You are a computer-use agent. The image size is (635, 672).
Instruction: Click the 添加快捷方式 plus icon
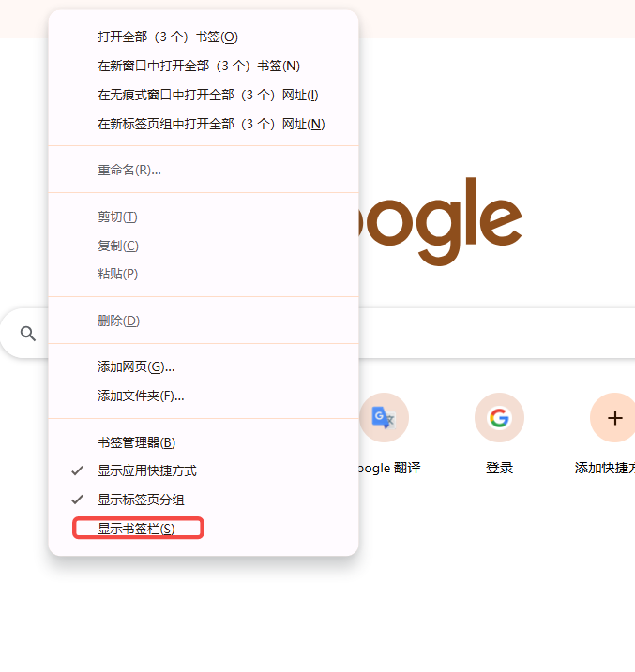[614, 417]
